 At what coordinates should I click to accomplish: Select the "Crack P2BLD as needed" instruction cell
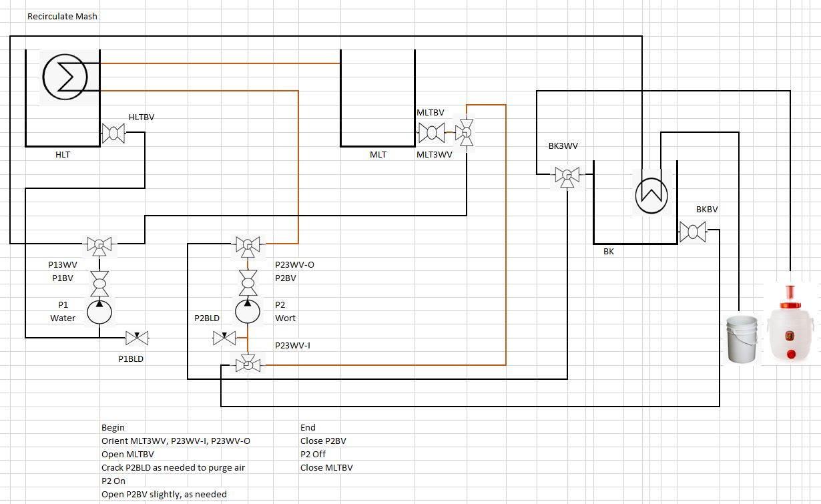click(173, 467)
